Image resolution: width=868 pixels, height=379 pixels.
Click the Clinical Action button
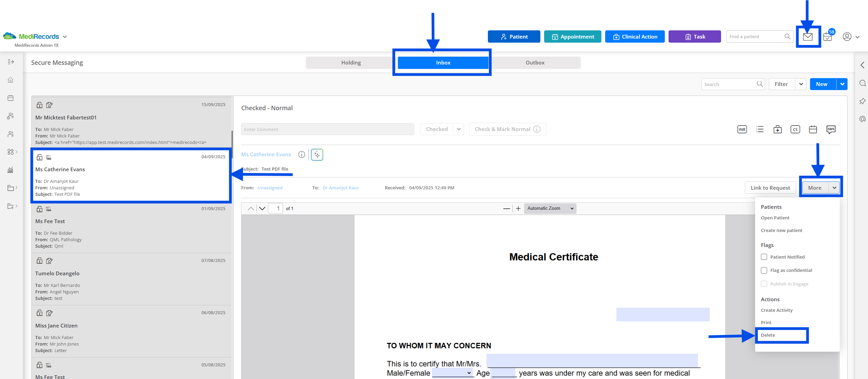[x=635, y=37]
